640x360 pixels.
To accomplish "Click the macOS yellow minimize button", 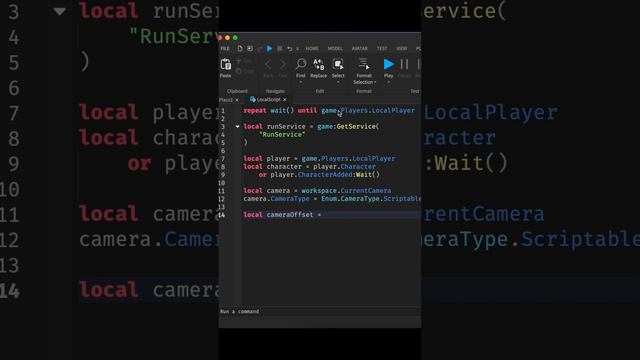I will click(x=227, y=38).
